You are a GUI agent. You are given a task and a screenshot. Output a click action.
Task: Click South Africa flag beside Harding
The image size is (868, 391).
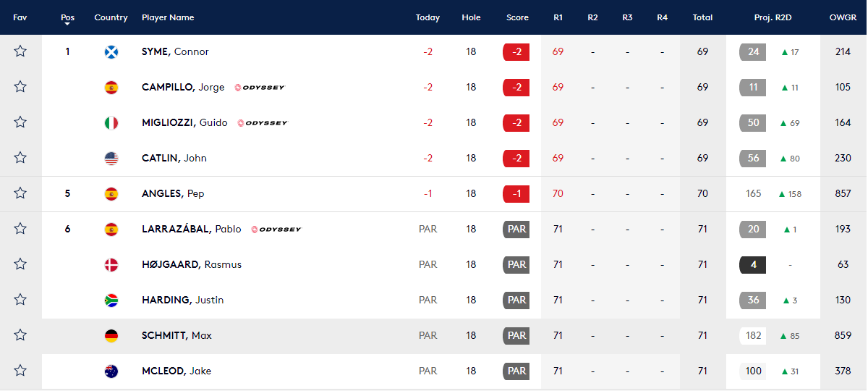tap(111, 300)
